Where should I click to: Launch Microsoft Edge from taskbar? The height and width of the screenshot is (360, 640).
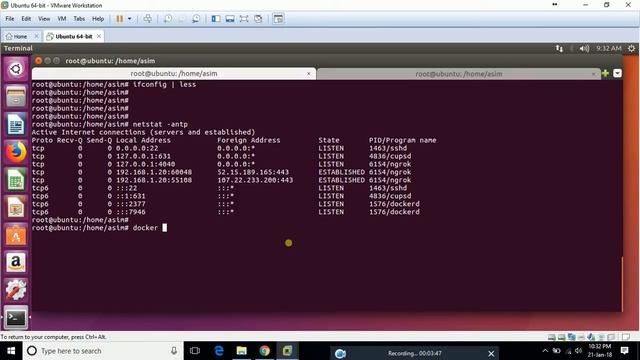tap(219, 351)
